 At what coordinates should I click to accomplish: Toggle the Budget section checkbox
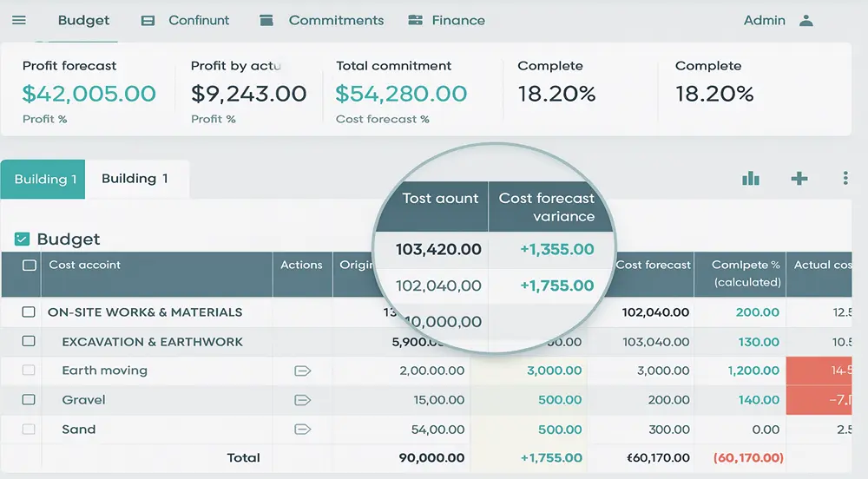pos(23,239)
